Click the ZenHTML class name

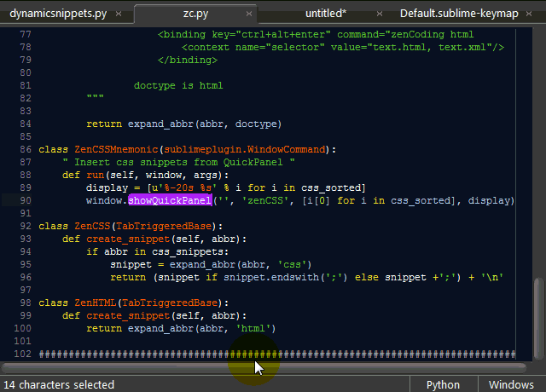pos(95,303)
